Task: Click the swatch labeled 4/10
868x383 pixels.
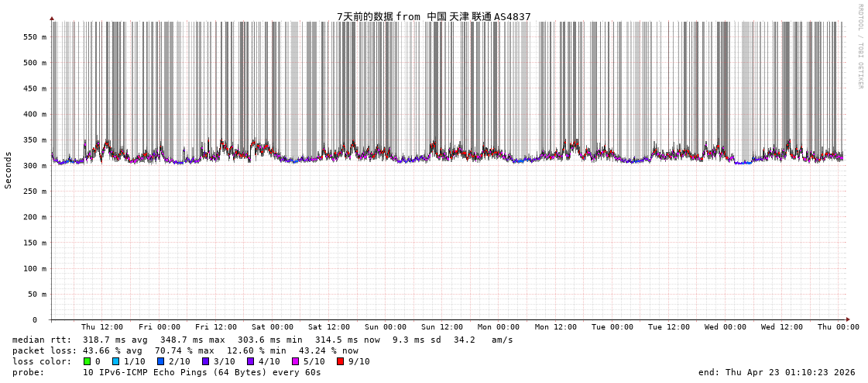Action: 250,361
